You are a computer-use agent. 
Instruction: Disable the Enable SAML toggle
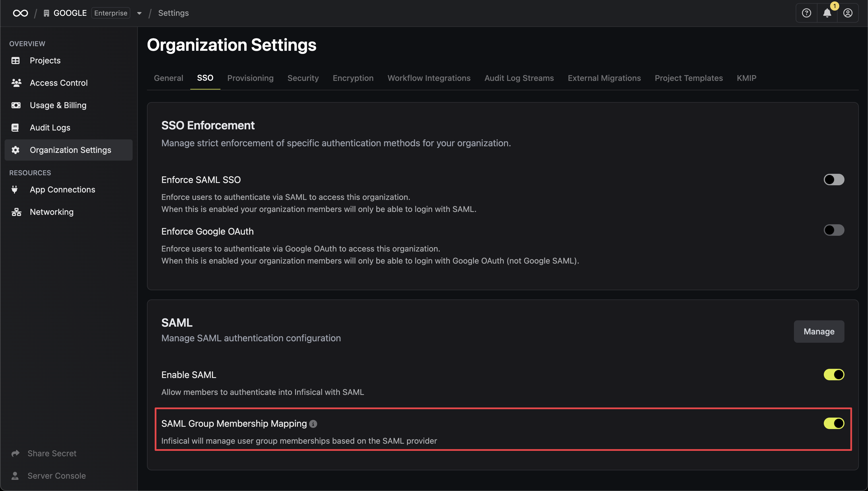(x=834, y=375)
